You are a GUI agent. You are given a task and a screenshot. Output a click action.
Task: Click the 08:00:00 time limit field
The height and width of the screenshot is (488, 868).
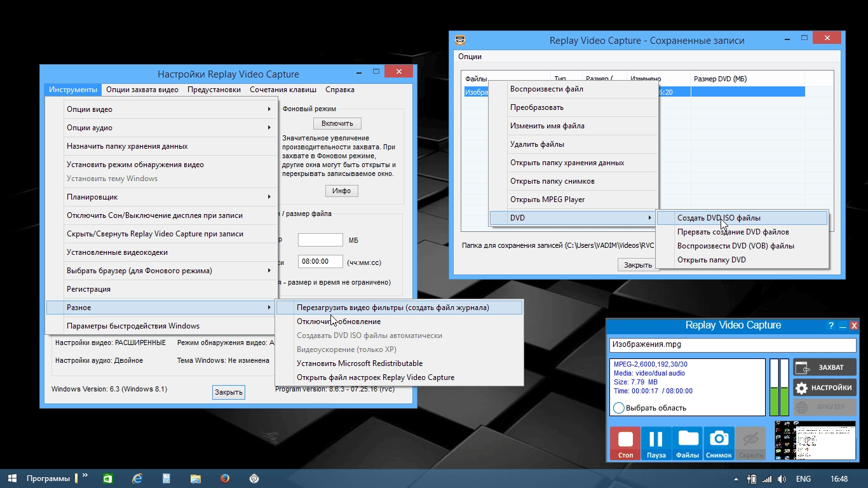pos(320,261)
